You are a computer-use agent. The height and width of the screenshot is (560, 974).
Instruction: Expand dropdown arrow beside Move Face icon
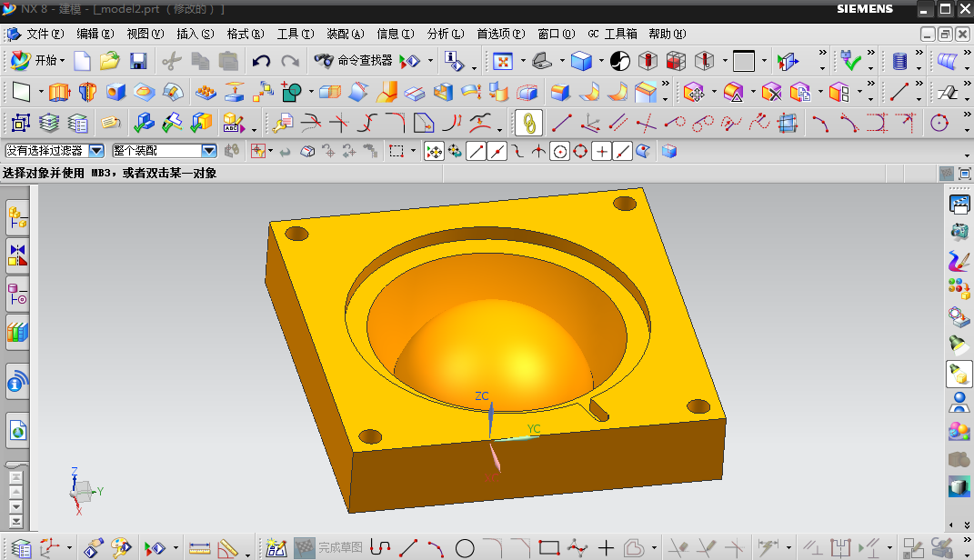(714, 93)
